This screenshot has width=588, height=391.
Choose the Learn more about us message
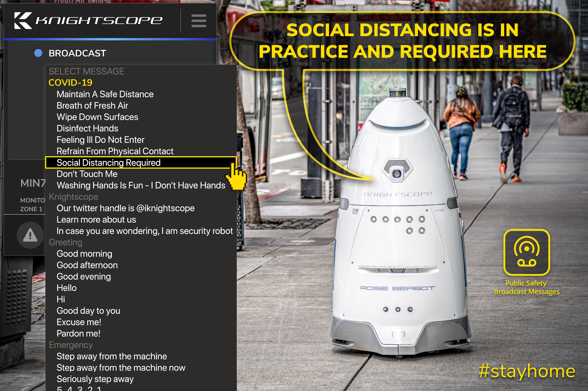96,220
